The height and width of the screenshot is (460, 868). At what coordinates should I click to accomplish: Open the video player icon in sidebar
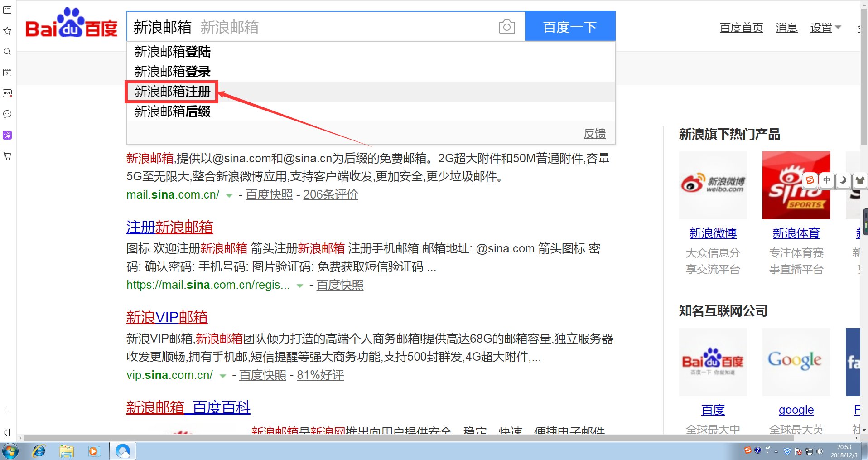click(7, 73)
